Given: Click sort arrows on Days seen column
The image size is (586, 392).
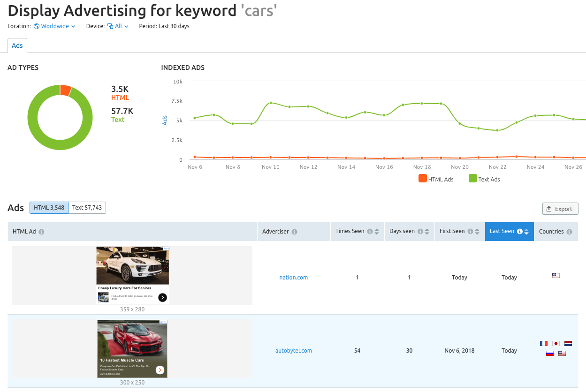Looking at the screenshot, I should [427, 232].
